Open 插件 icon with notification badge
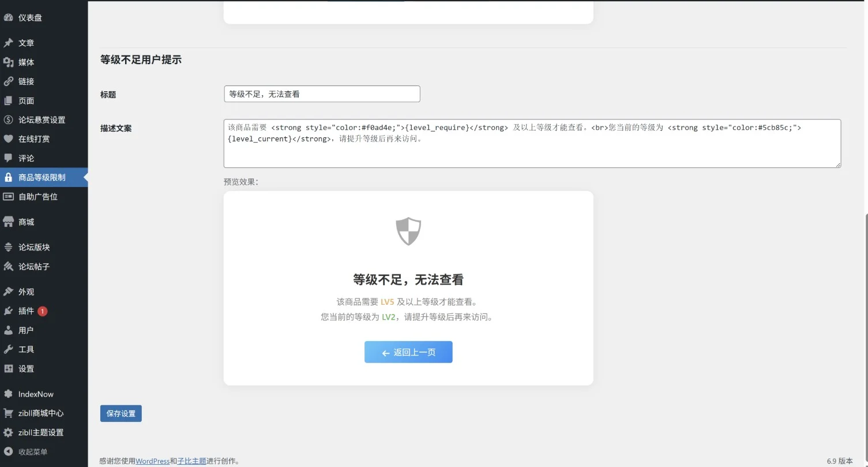Image resolution: width=868 pixels, height=467 pixels. pyautogui.click(x=8, y=311)
